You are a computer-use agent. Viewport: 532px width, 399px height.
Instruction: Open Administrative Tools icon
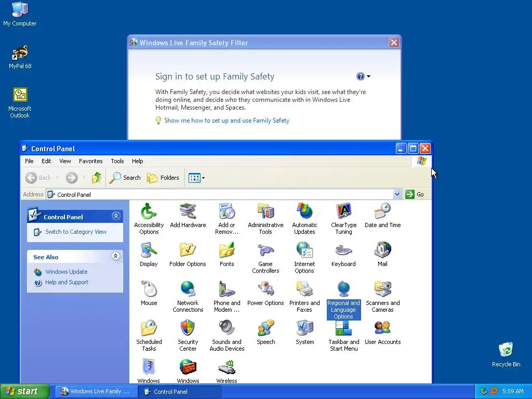(x=265, y=219)
